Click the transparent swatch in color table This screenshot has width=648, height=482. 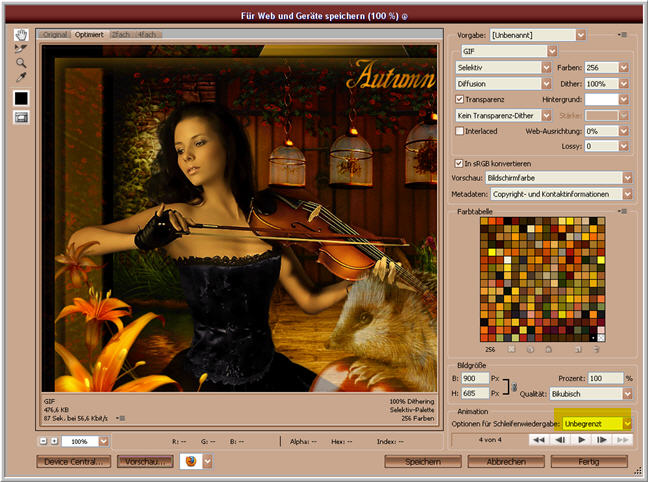click(x=601, y=338)
